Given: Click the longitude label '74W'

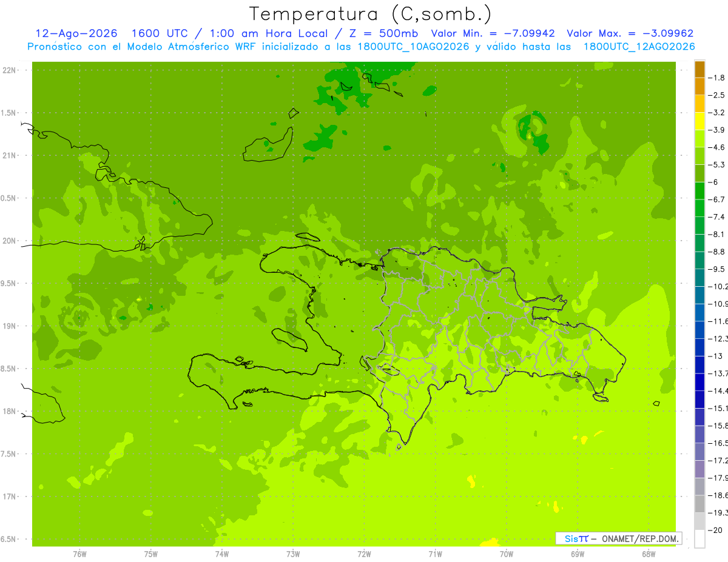Looking at the screenshot, I should 221,554.
